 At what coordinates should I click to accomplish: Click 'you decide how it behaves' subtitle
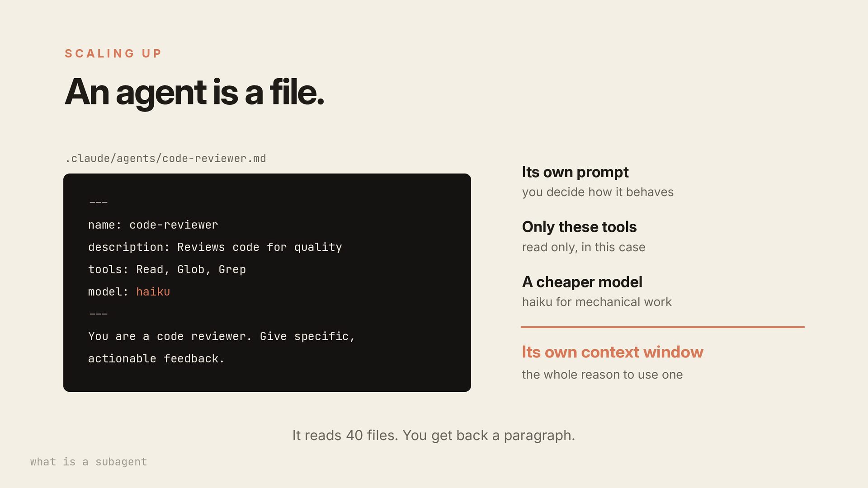coord(598,192)
